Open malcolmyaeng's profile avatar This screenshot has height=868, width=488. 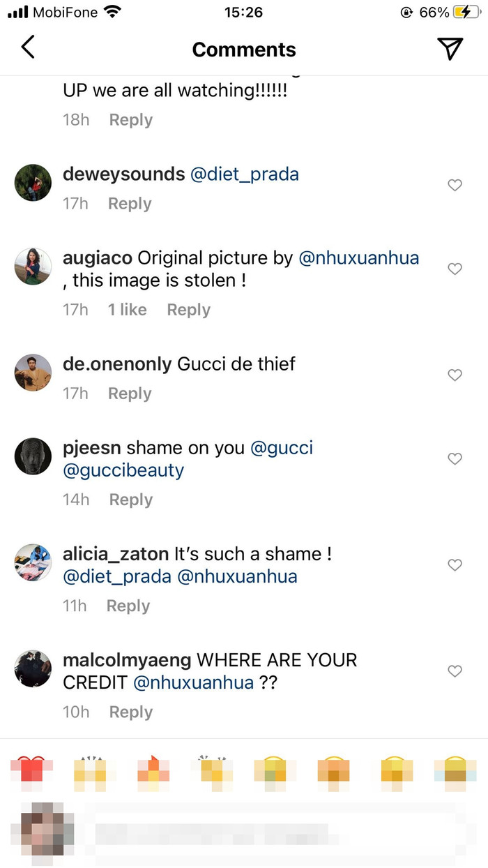[x=33, y=669]
